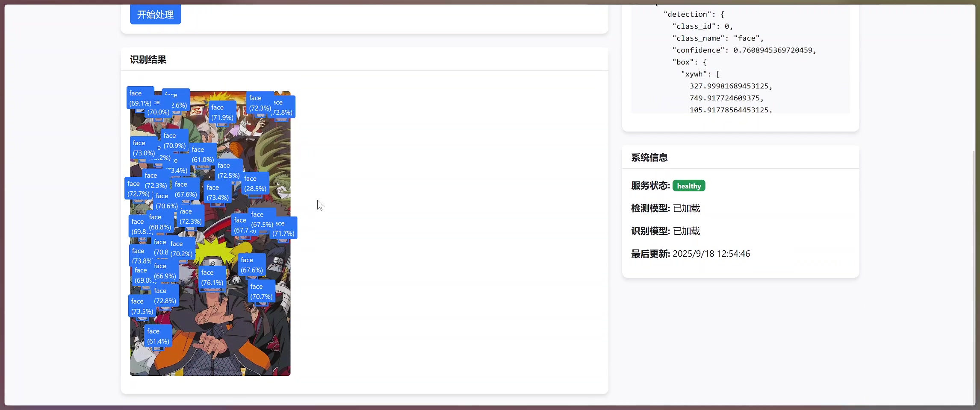Select the face (67.5%) label
980x410 pixels.
click(262, 219)
